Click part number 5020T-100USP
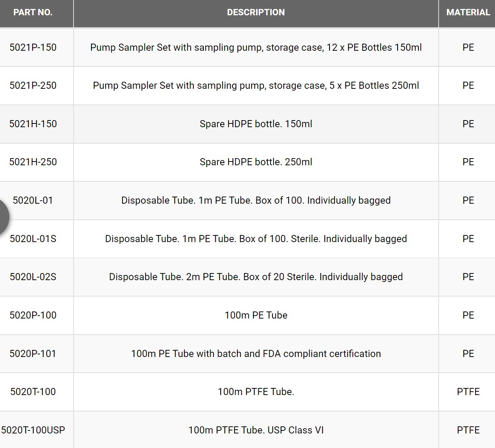 click(x=33, y=430)
